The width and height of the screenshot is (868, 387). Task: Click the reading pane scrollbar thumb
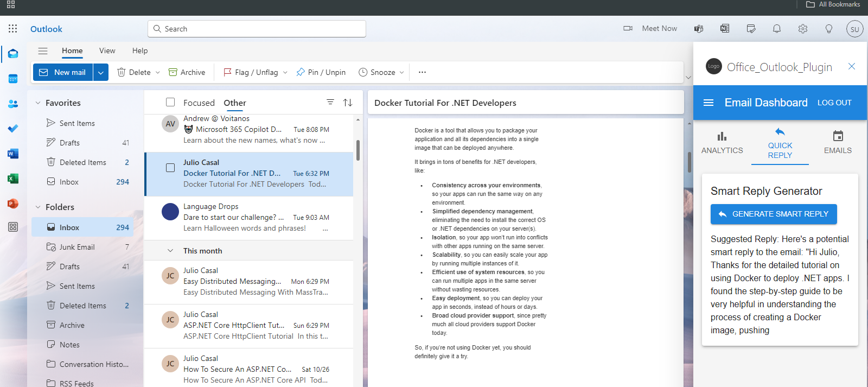(690, 162)
